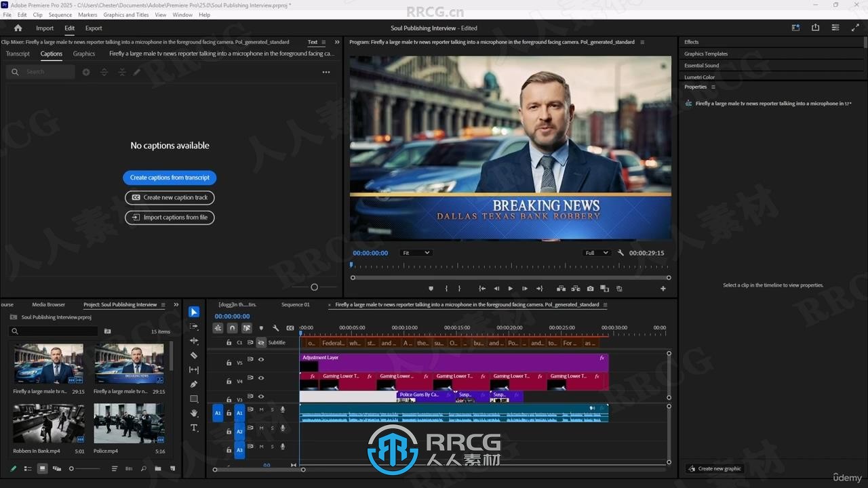Click Import captions from file
This screenshot has width=868, height=488.
[170, 218]
